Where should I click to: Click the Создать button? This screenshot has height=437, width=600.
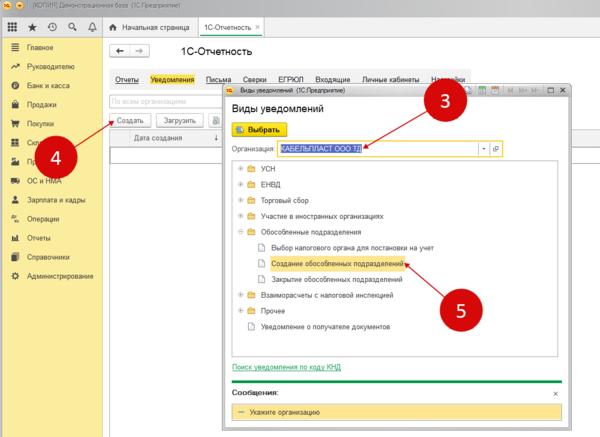coord(130,121)
